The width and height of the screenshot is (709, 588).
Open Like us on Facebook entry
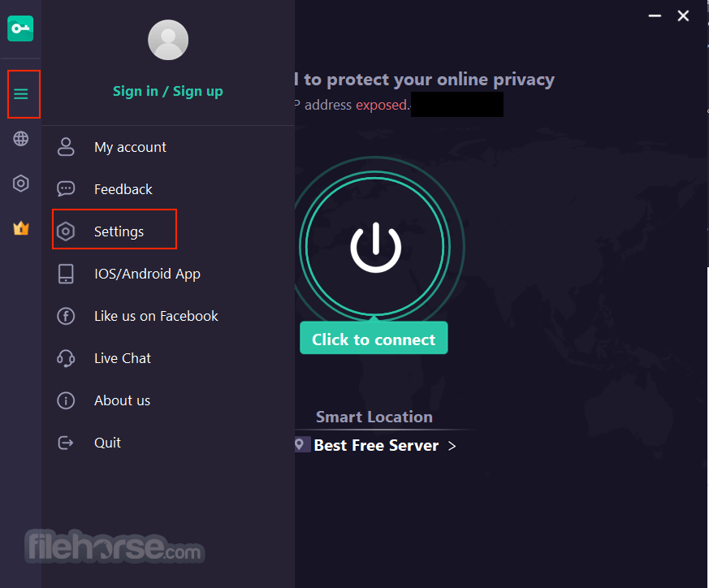pyautogui.click(x=168, y=316)
